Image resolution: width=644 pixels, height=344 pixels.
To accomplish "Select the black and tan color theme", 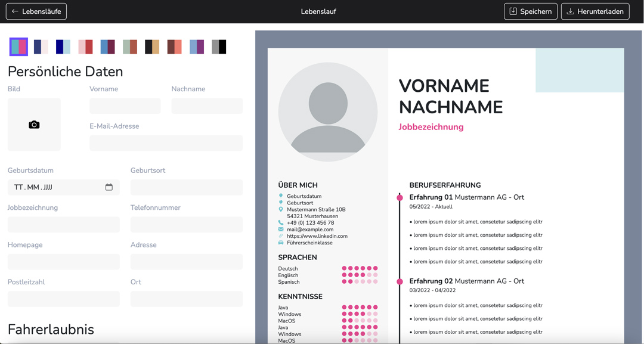I will 152,47.
